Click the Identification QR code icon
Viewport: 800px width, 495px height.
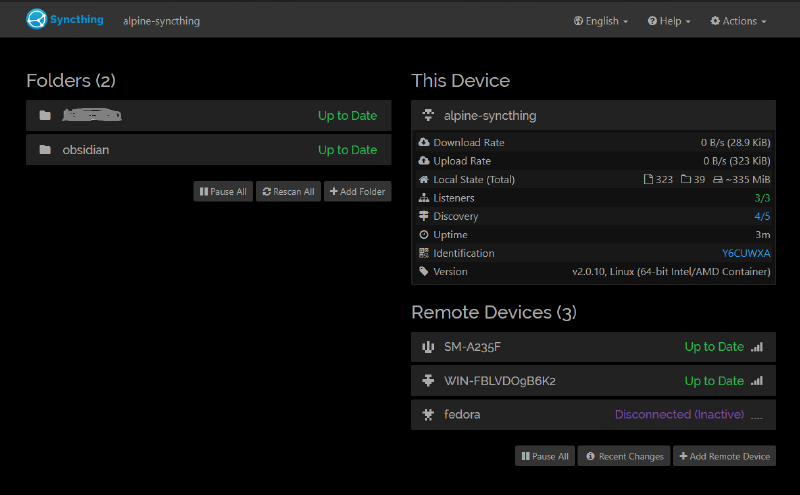coord(424,253)
